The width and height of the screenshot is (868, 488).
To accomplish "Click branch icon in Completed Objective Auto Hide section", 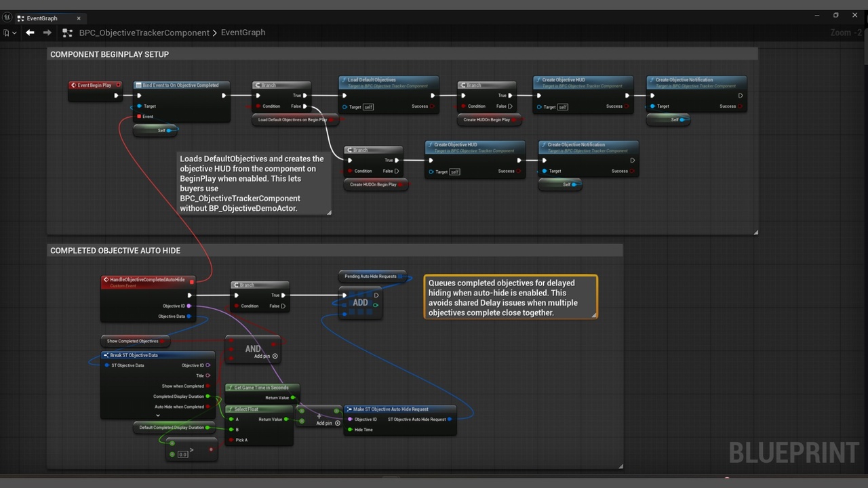I will click(235, 285).
